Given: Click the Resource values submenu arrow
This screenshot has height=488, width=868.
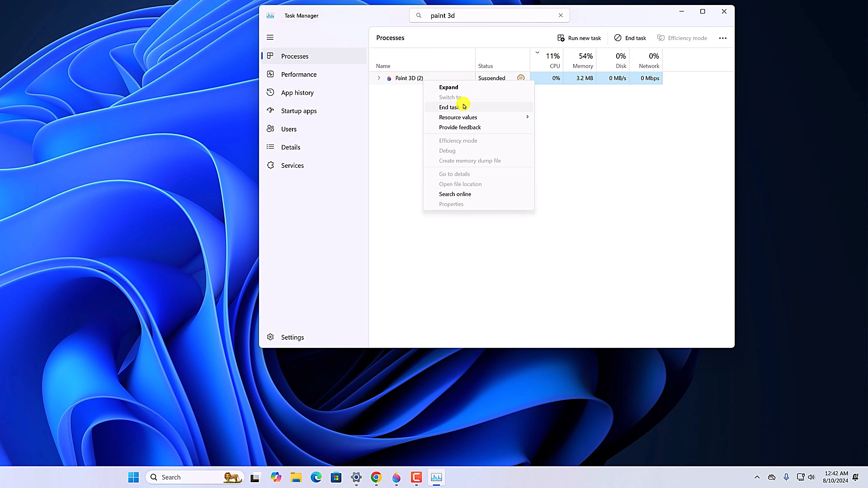Looking at the screenshot, I should [x=527, y=117].
